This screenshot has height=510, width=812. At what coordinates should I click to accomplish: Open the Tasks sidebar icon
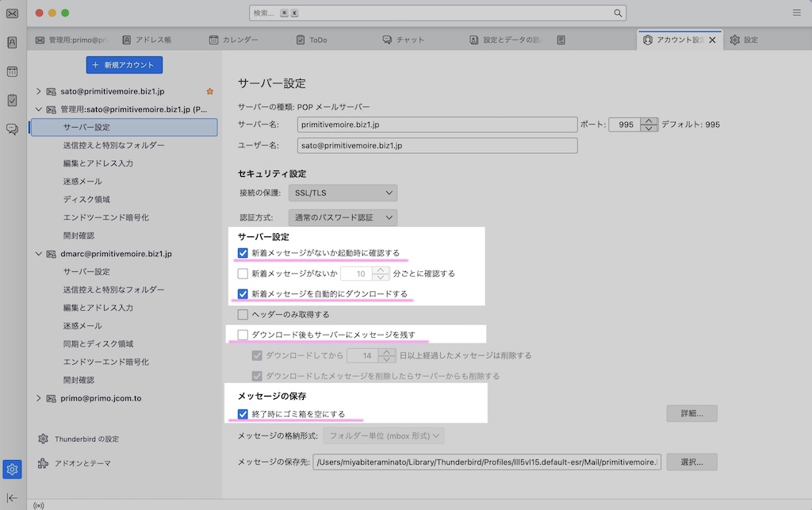[x=12, y=100]
